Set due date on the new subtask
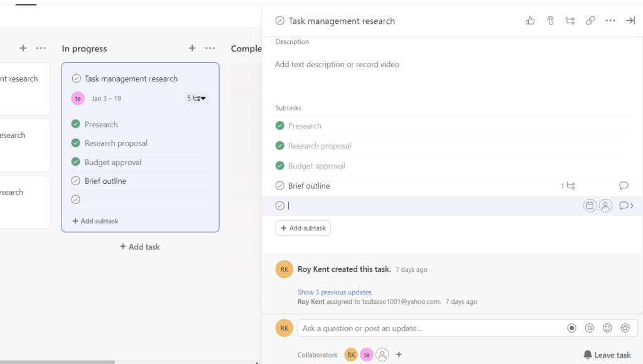 click(590, 205)
